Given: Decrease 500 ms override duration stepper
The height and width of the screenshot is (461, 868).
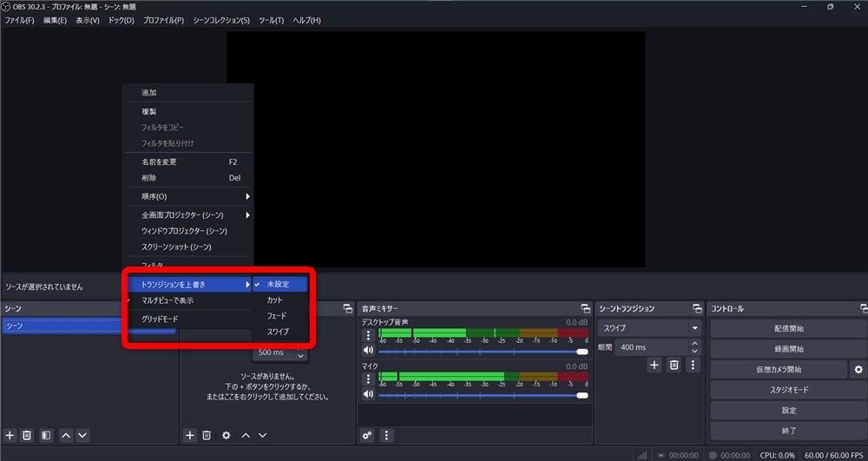Looking at the screenshot, I should (300, 356).
